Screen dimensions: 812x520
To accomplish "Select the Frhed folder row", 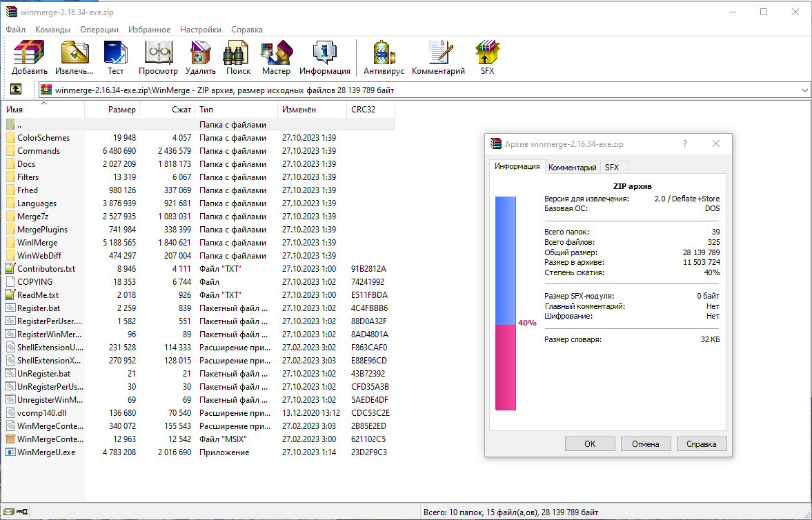I will tap(198, 190).
